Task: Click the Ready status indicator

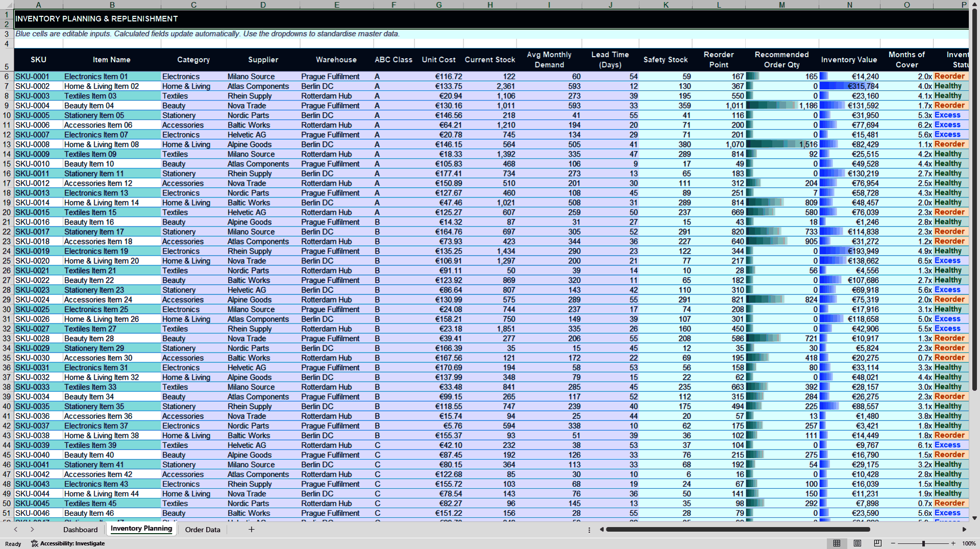Action: [x=13, y=544]
